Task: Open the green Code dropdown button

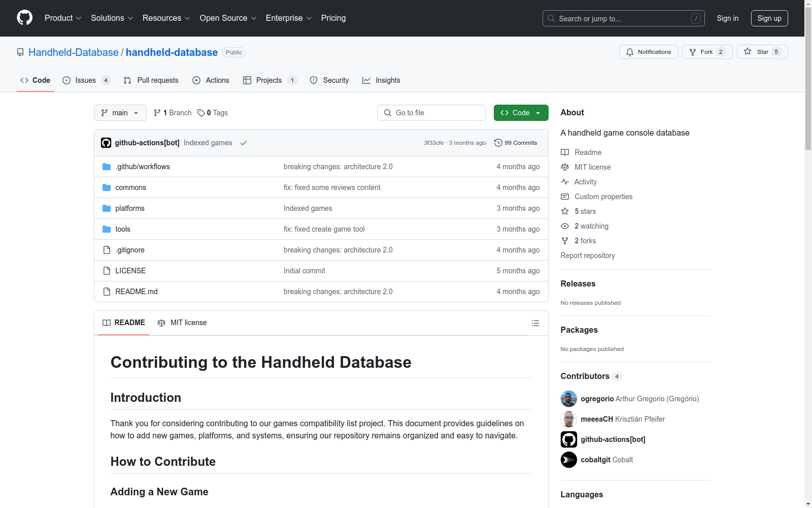Action: coord(521,113)
